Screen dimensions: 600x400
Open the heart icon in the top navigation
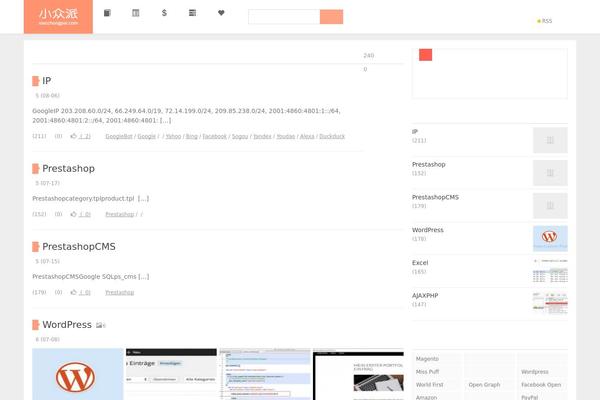(x=221, y=13)
